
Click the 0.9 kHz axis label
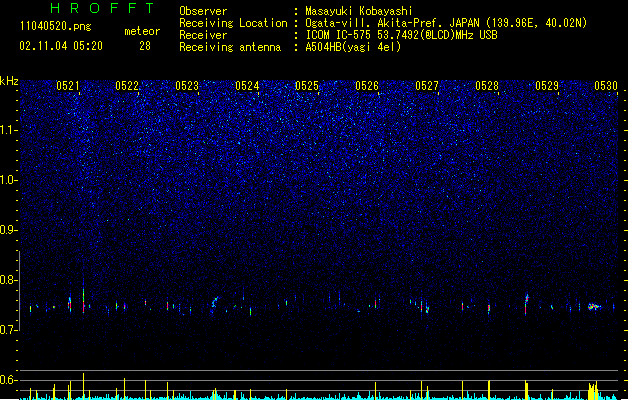(x=9, y=230)
